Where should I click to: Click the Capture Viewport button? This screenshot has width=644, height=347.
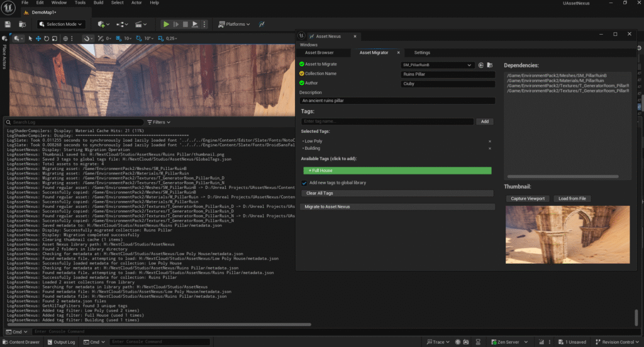coord(527,199)
